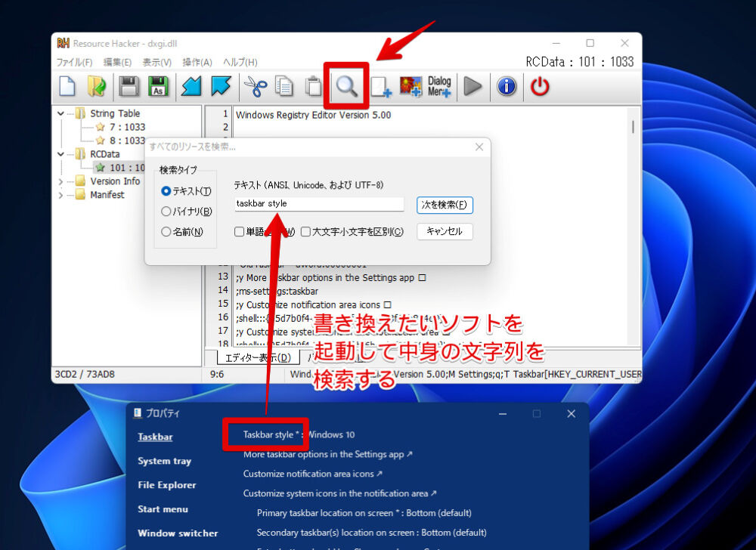Click the ;ms-settings:taskbar line in editor
The width and height of the screenshot is (756, 550).
click(277, 292)
